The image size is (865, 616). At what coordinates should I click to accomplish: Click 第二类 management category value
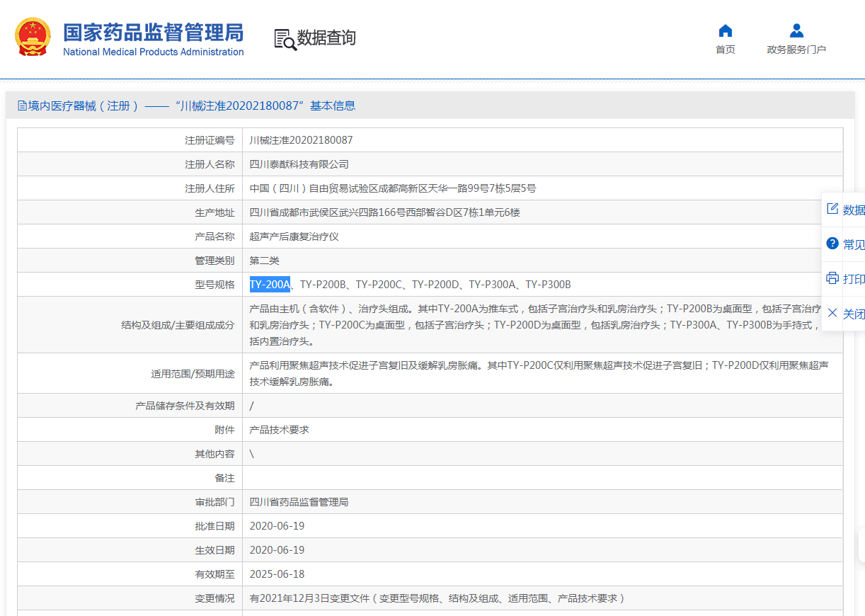[x=265, y=261]
